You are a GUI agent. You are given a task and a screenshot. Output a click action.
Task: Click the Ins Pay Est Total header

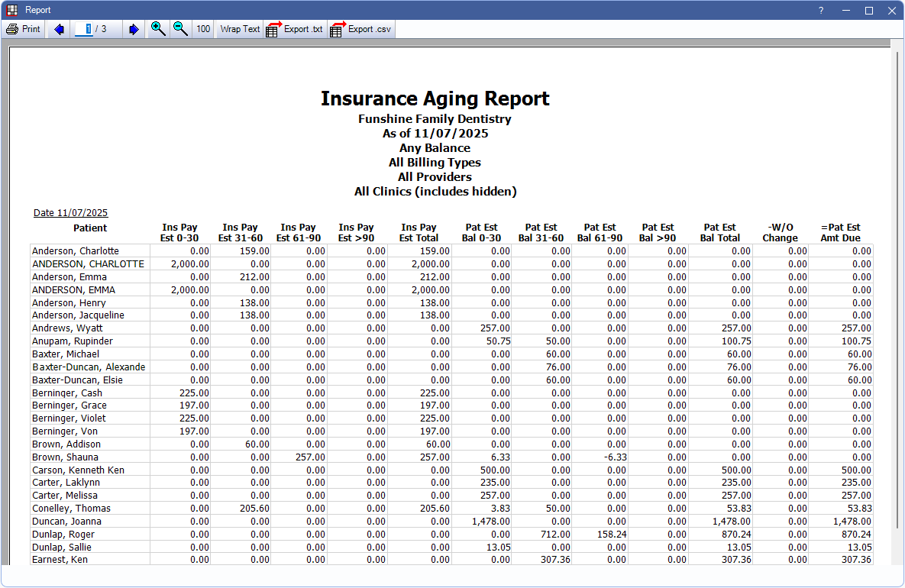click(x=419, y=232)
